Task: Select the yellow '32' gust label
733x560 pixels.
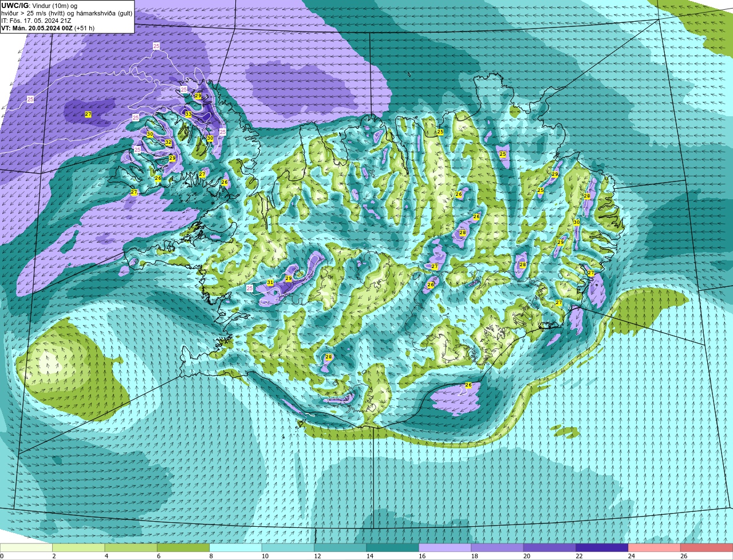Action: (168, 143)
